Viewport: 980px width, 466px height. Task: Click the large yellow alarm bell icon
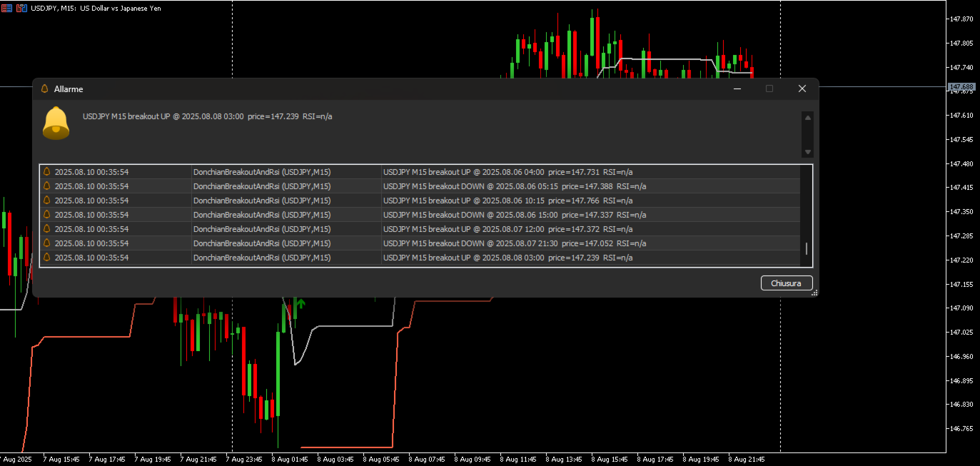(56, 123)
